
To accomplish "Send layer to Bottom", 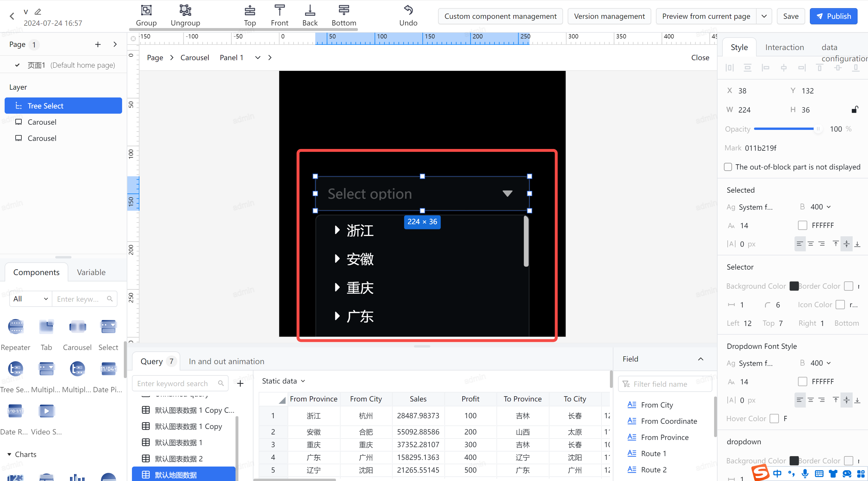I will click(344, 15).
